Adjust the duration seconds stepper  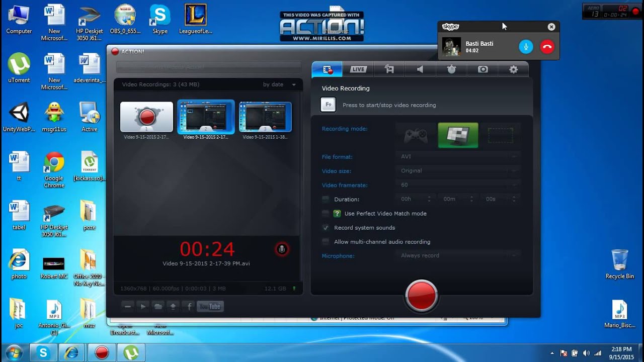pyautogui.click(x=514, y=199)
